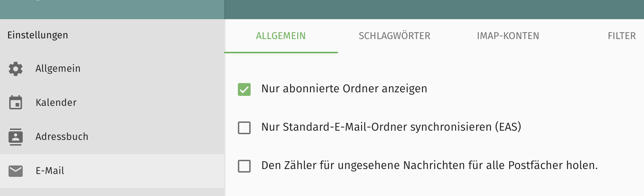This screenshot has width=644, height=196.
Task: Select the Filter tab
Action: coord(622,36)
